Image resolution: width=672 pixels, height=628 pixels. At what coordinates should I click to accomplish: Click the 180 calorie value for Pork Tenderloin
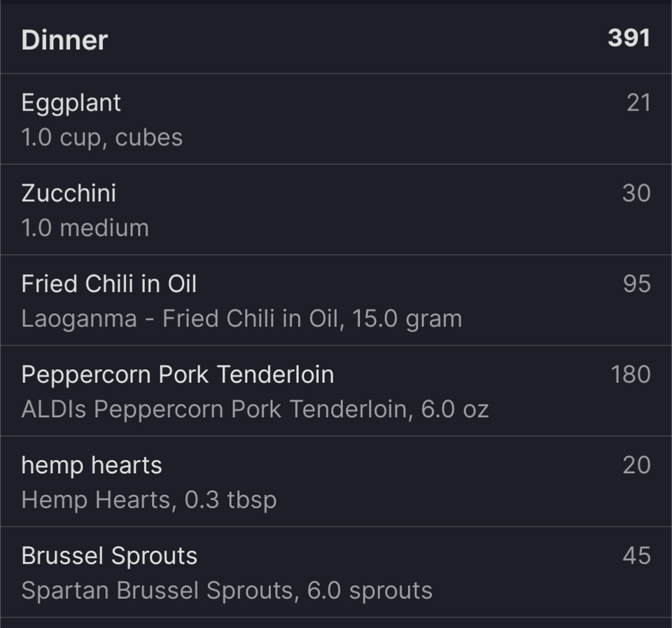(631, 375)
